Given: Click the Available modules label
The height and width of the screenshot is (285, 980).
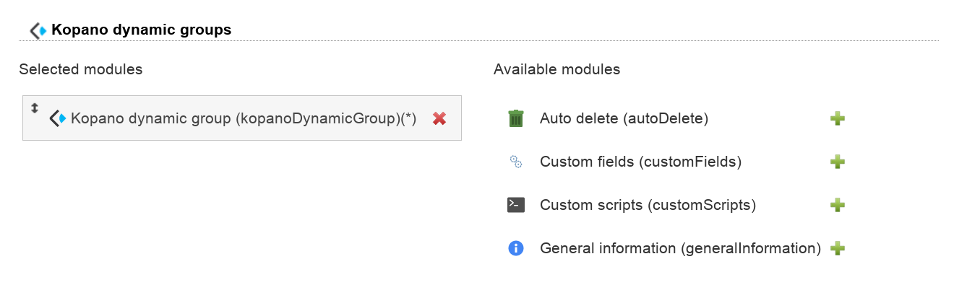Looking at the screenshot, I should click(556, 69).
